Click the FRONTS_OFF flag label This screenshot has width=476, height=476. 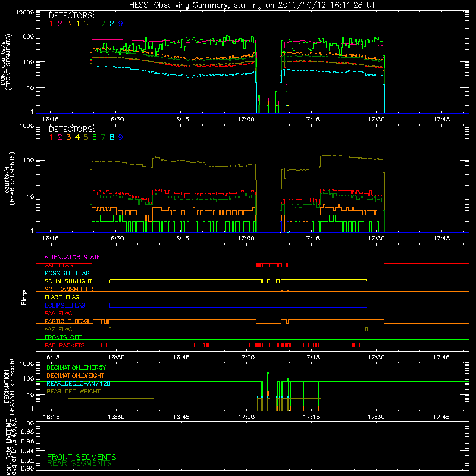[x=63, y=337]
